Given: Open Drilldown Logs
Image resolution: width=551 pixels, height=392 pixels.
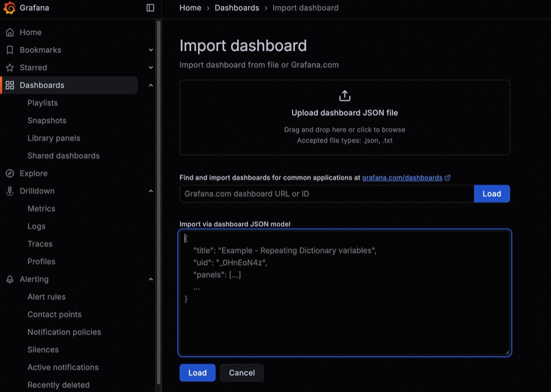Looking at the screenshot, I should (36, 226).
